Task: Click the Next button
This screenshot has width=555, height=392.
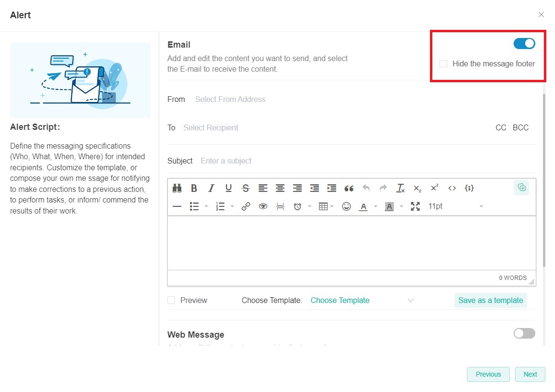Action: (x=530, y=374)
